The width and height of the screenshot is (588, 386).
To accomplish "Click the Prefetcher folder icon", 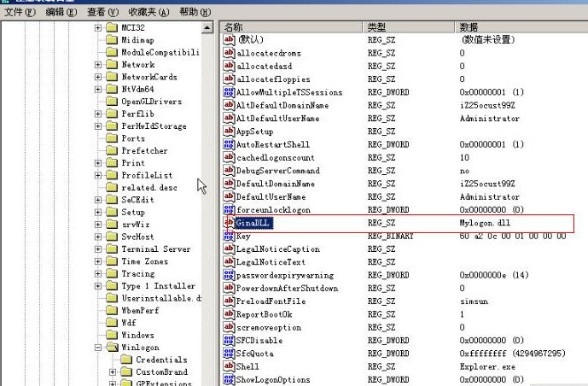I will coord(112,150).
